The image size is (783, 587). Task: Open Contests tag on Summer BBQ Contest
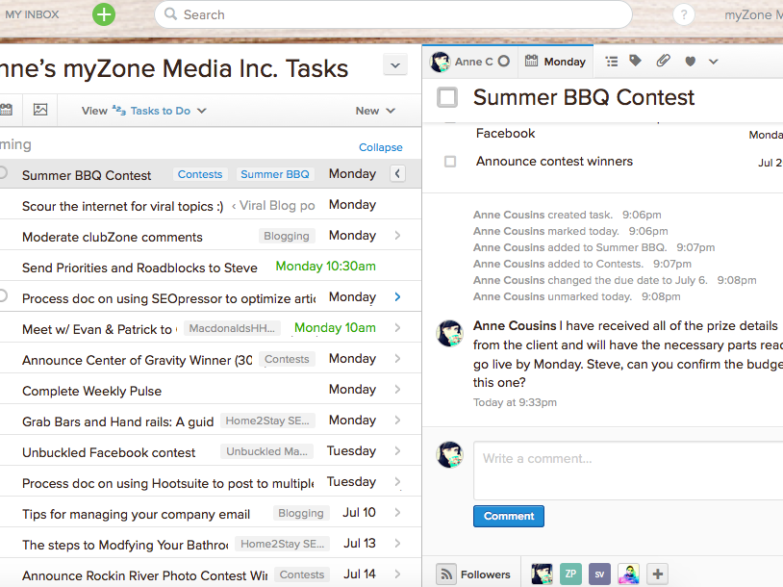point(200,174)
